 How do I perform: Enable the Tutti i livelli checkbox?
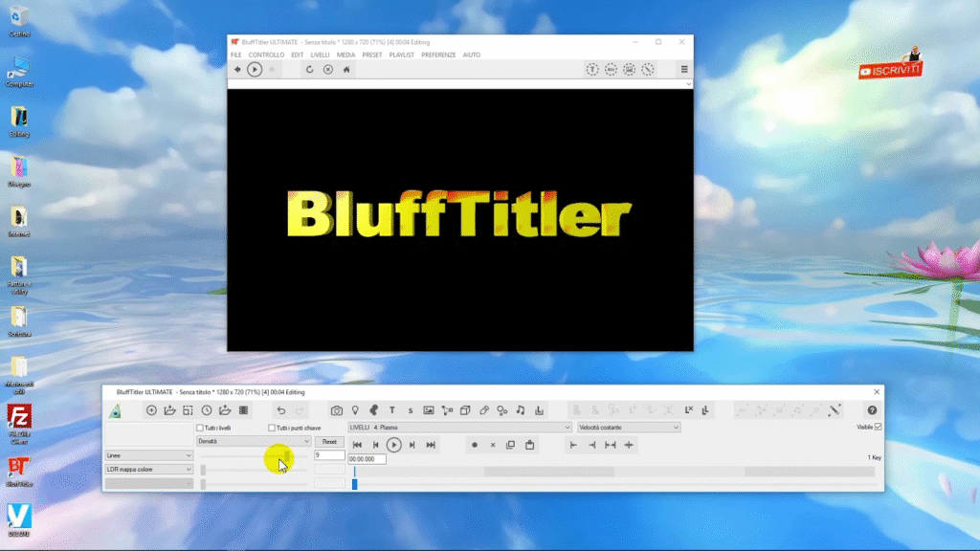(200, 428)
